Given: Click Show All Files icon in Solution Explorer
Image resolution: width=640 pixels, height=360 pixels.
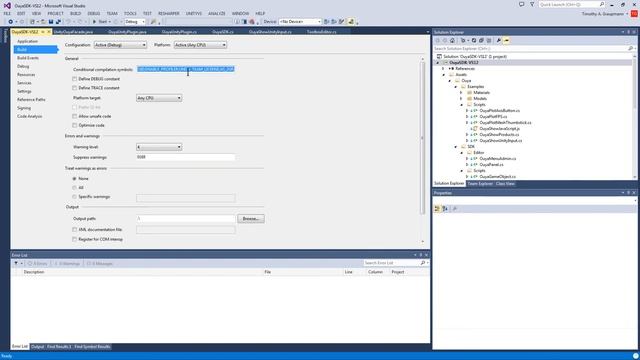Looking at the screenshot, I should [x=489, y=40].
